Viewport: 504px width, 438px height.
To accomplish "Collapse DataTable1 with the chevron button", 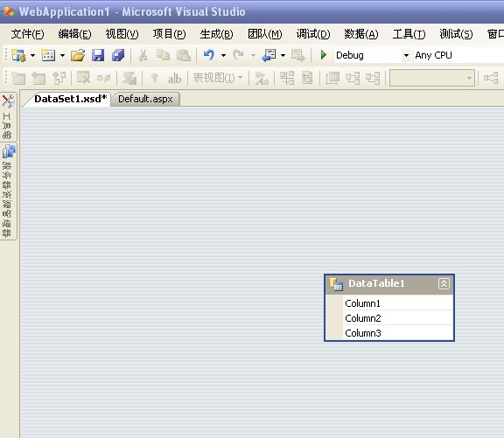I will pyautogui.click(x=444, y=283).
